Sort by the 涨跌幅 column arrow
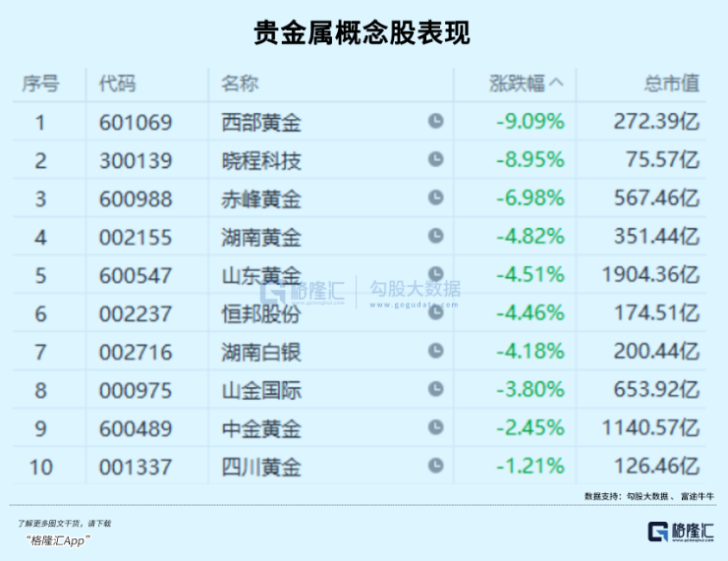 (x=557, y=84)
